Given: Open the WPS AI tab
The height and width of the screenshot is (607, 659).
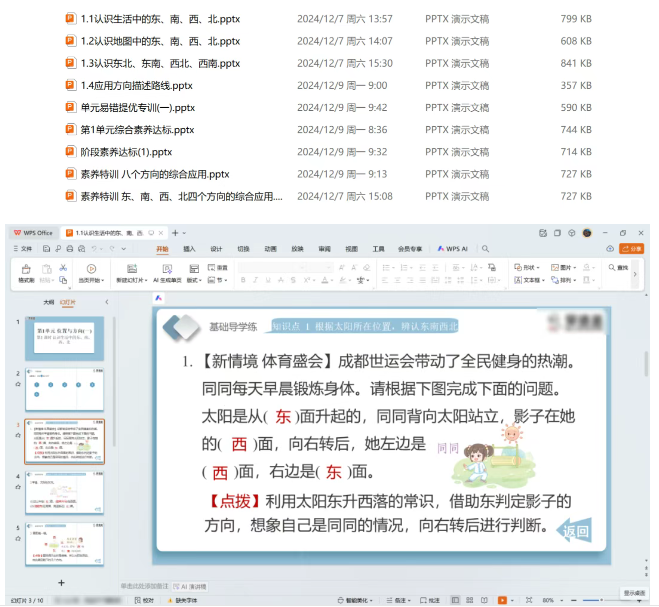Looking at the screenshot, I should tap(453, 249).
